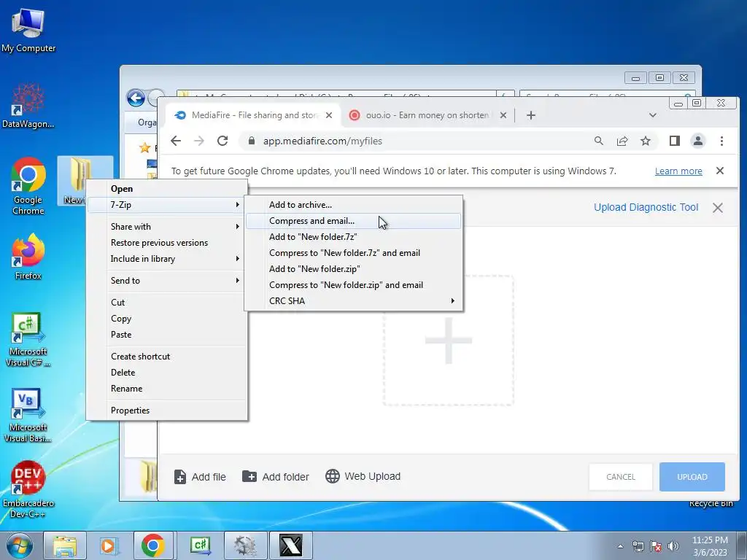Choose Compress to "New folder.7z" and email
This screenshot has width=747, height=560.
click(354, 253)
